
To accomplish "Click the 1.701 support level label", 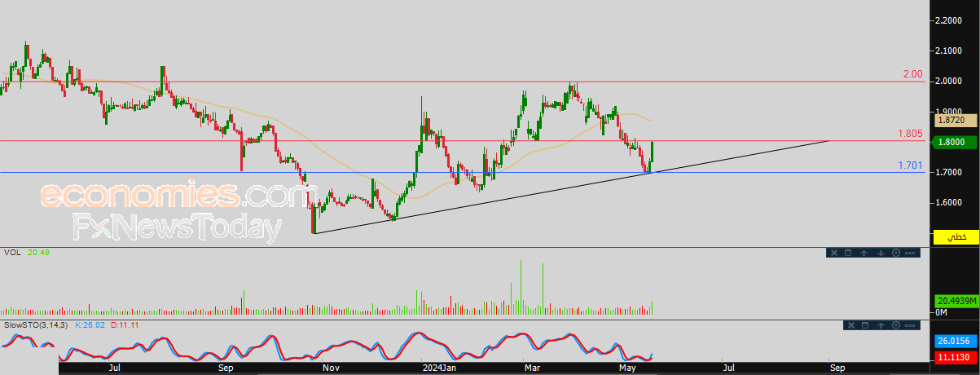I will tap(910, 165).
